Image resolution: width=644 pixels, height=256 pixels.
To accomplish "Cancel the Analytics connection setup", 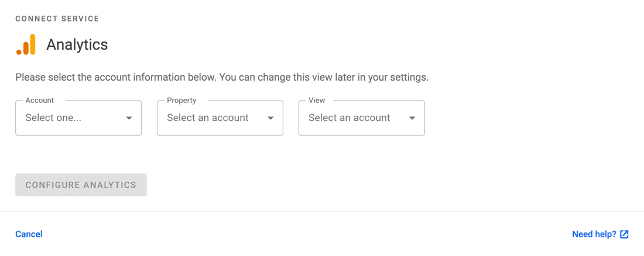I will point(29,234).
